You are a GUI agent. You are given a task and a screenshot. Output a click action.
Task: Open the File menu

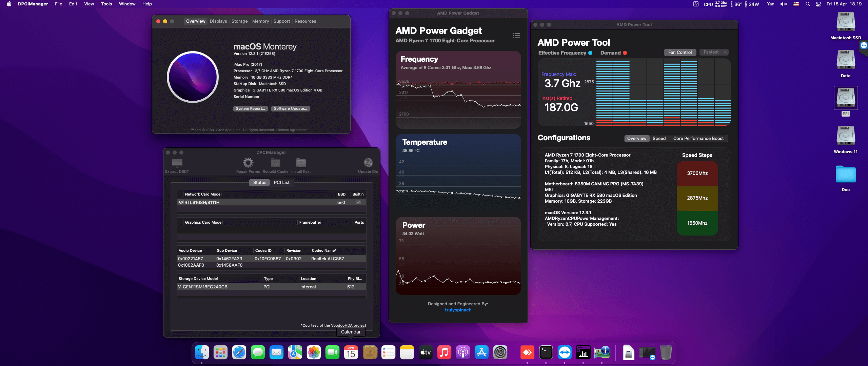coord(58,4)
